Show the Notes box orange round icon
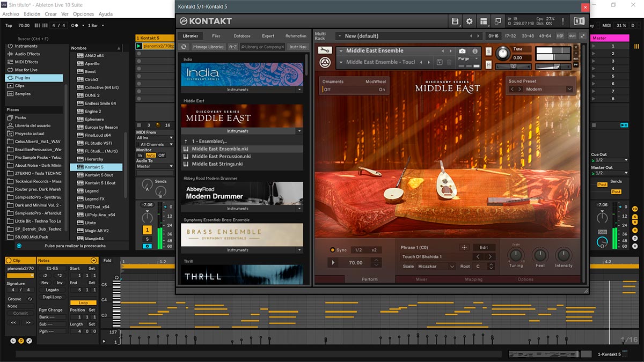Screen dimensions: 644x362 (x=21, y=341)
